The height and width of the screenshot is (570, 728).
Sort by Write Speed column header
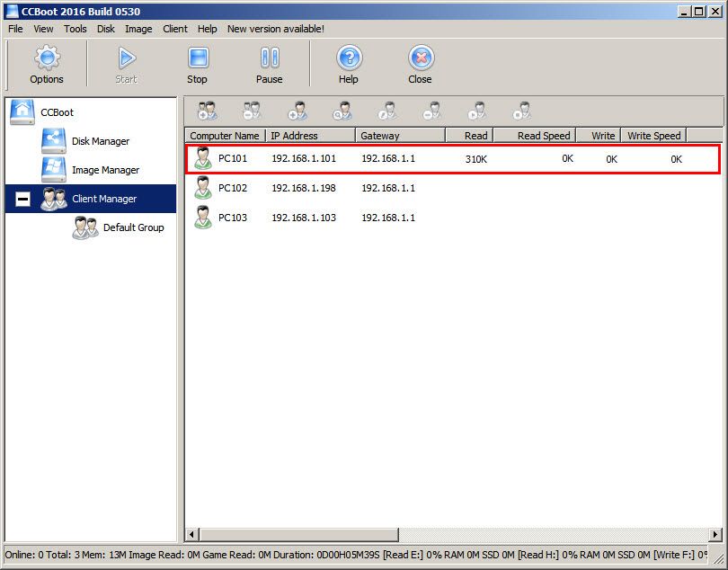(653, 136)
